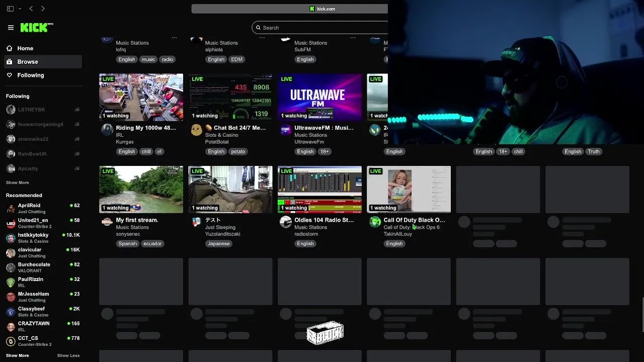Open recommended channel United21_en

[x=43, y=223]
